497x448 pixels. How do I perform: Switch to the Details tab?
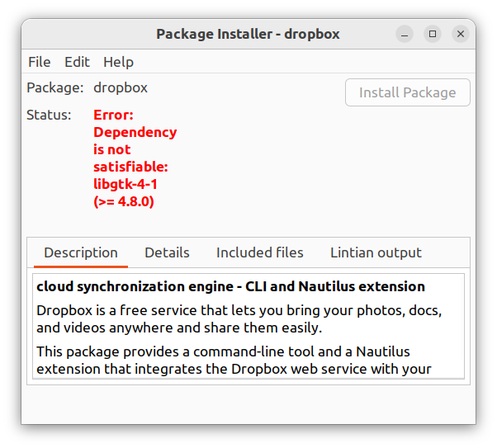[x=167, y=252]
